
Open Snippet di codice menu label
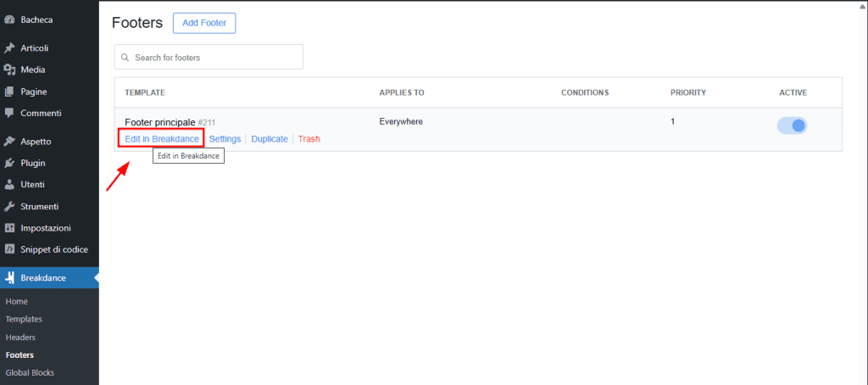[54, 249]
